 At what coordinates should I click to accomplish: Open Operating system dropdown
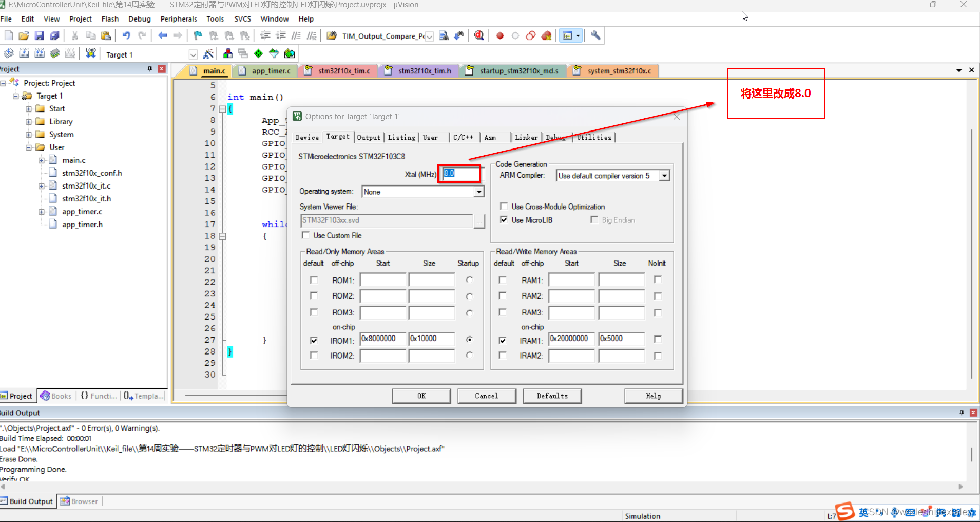click(x=479, y=192)
